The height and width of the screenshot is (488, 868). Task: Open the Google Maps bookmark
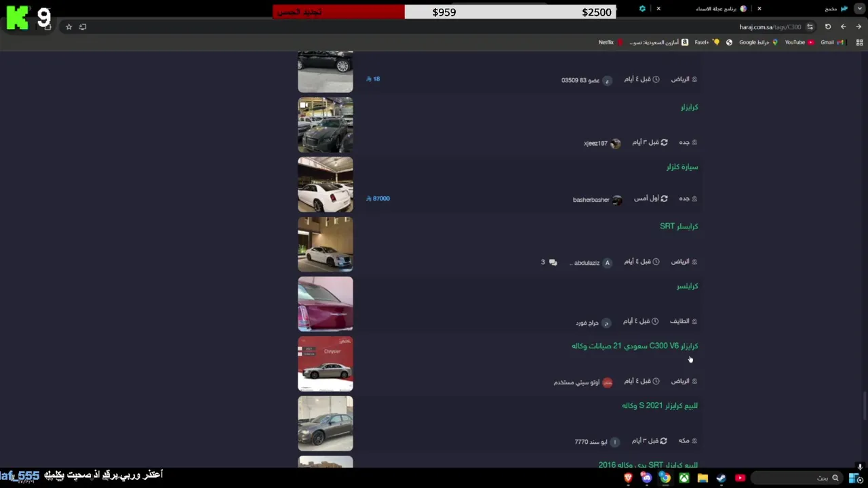[758, 42]
